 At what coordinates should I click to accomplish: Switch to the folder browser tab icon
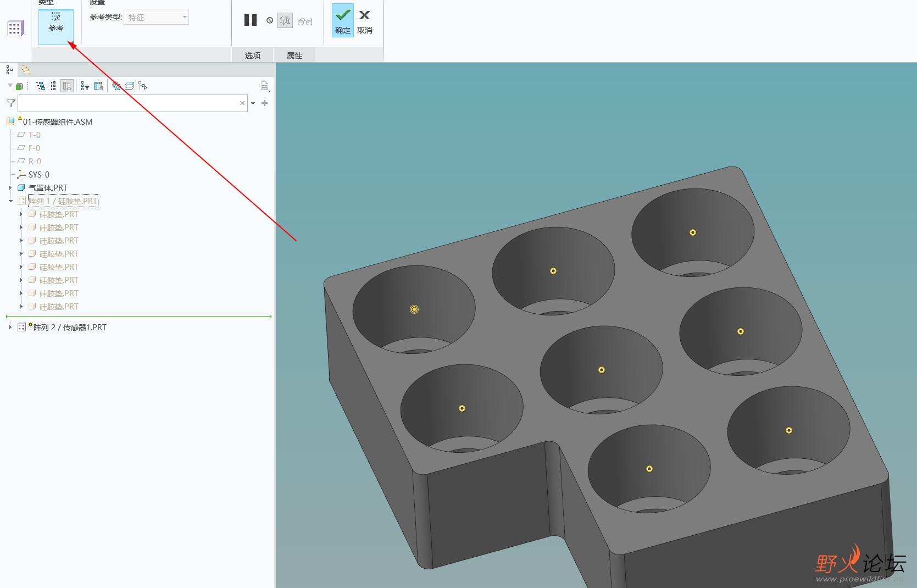point(26,70)
